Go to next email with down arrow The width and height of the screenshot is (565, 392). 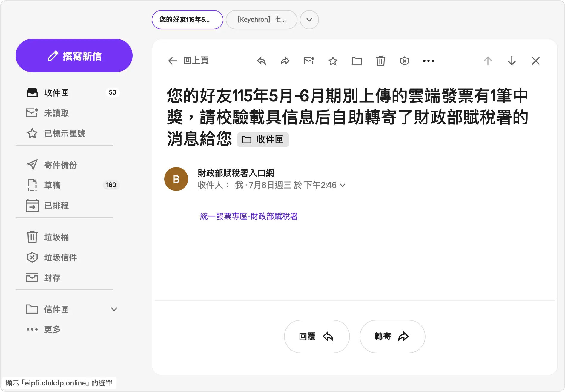coord(512,61)
